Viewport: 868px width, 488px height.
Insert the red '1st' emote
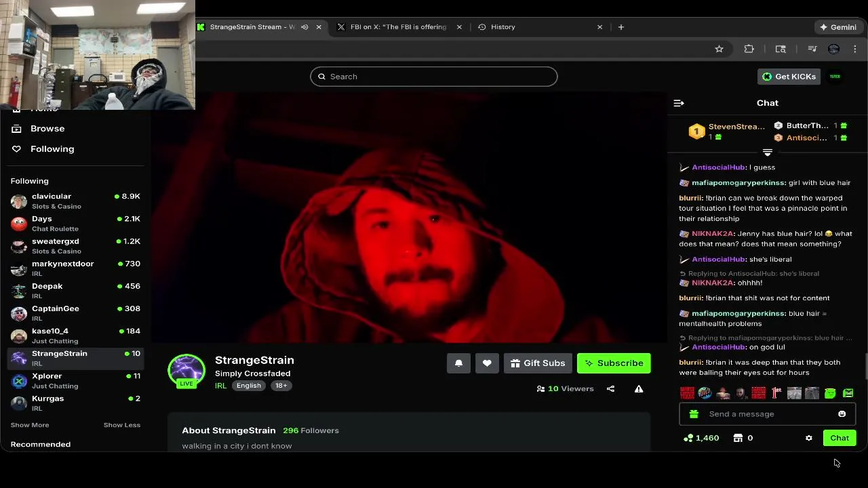776,393
